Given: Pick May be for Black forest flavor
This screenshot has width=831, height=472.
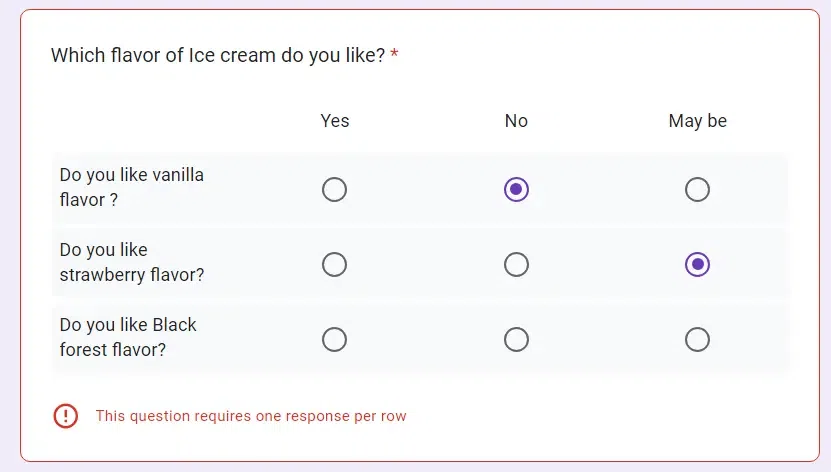Looking at the screenshot, I should click(697, 340).
